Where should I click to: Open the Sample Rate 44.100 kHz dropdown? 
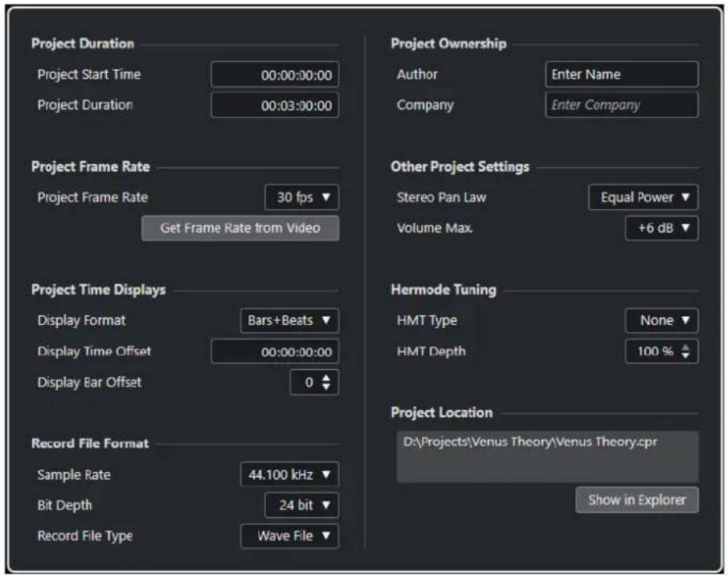point(290,474)
